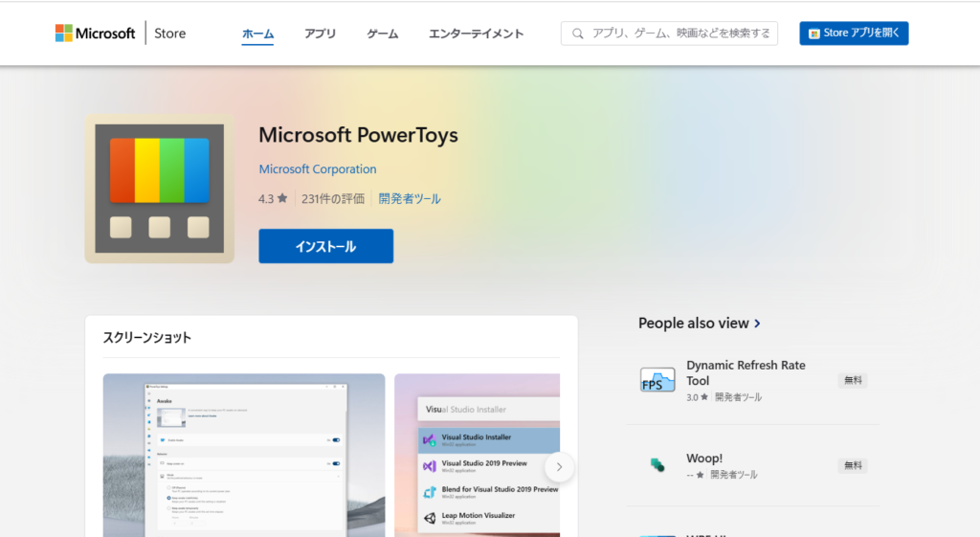Open the Microsoft Corporation publisher link
The height and width of the screenshot is (537, 980).
point(318,169)
